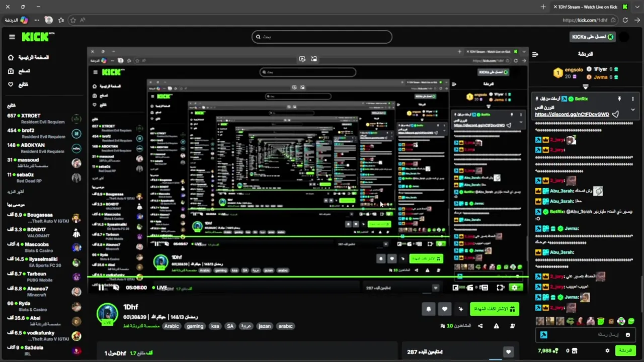Select the lowercase arabic tag

coord(285,326)
